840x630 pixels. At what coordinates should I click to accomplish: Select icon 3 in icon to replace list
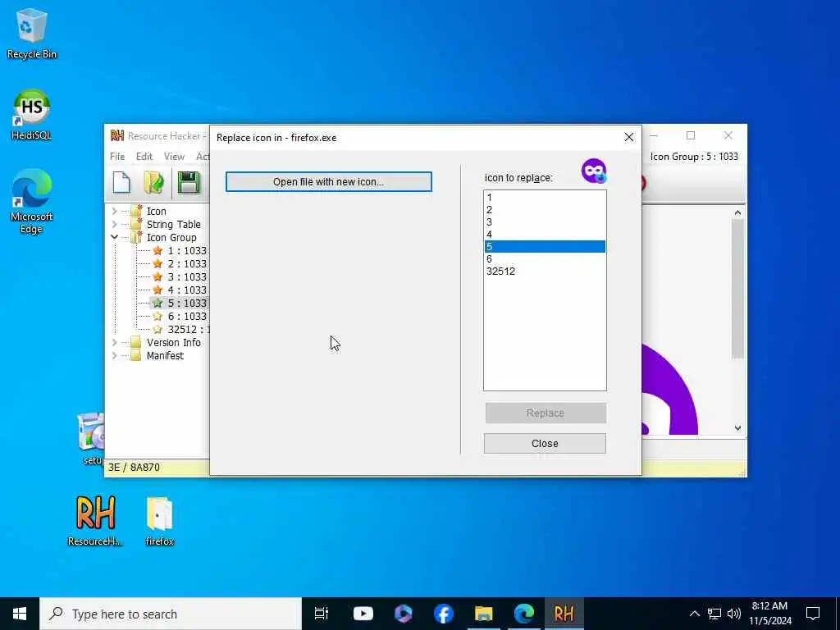tap(545, 221)
